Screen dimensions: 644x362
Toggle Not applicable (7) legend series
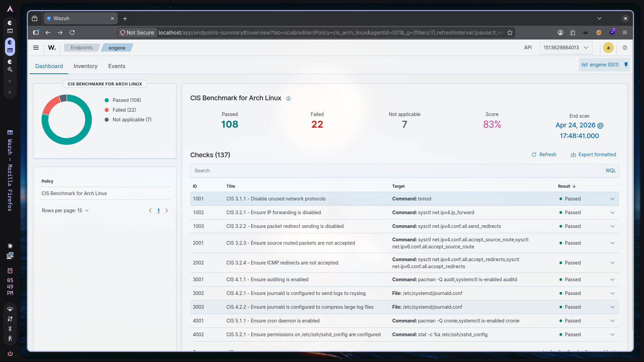(131, 120)
